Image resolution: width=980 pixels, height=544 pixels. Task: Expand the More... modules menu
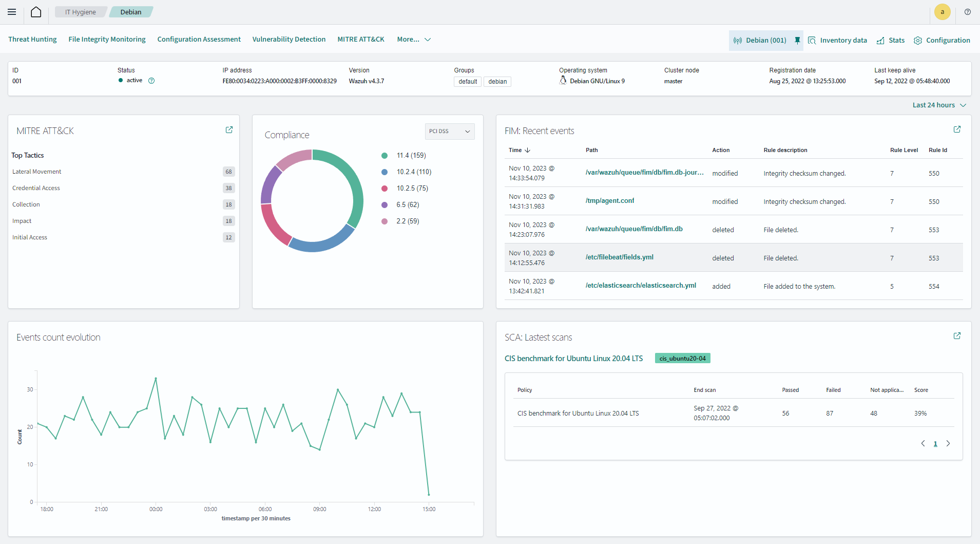pyautogui.click(x=414, y=39)
